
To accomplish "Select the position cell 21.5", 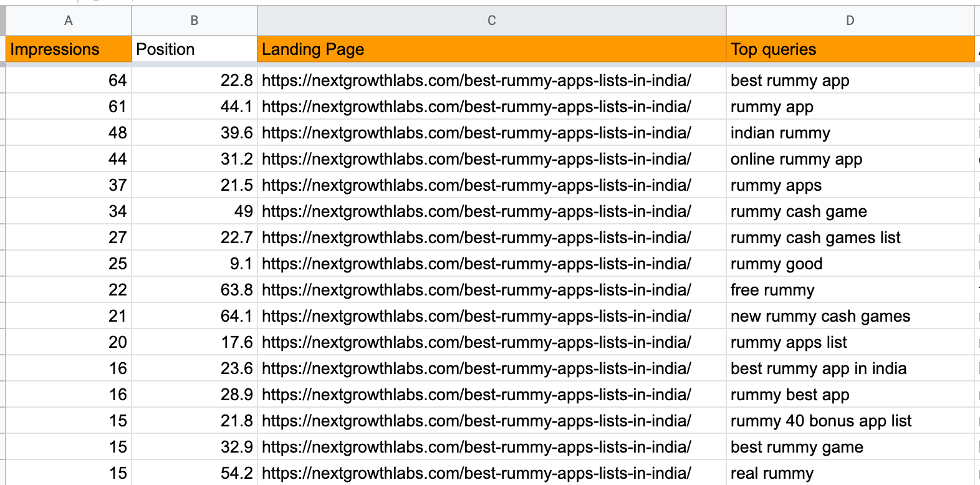I will [x=195, y=185].
